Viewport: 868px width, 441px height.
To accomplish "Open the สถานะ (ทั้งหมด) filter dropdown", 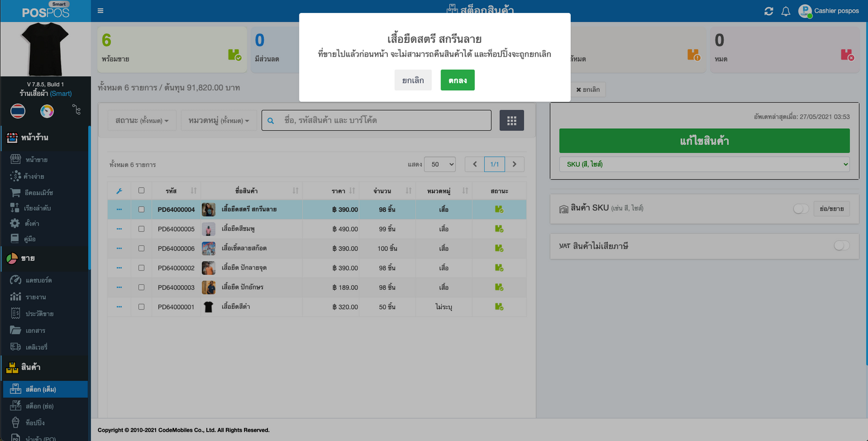I will (142, 121).
